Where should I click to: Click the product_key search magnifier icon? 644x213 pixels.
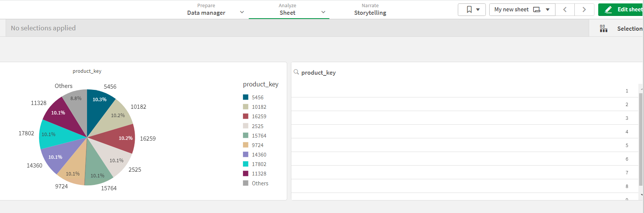click(296, 72)
